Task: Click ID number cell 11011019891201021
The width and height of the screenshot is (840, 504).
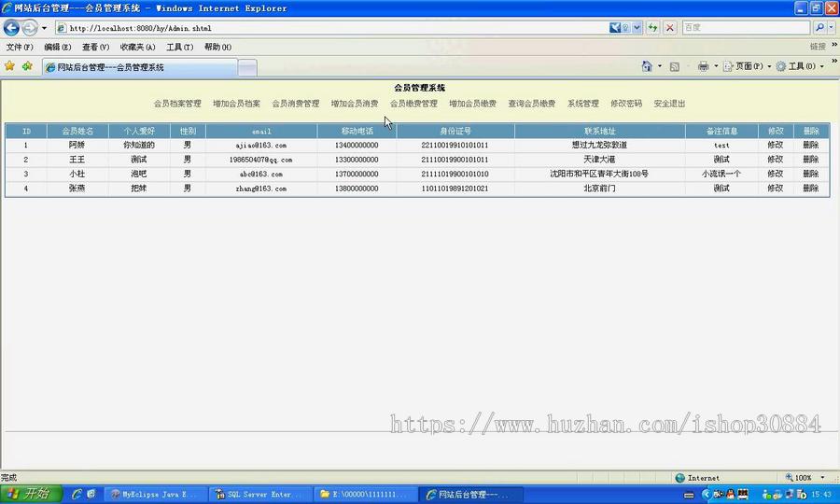Action: click(455, 189)
